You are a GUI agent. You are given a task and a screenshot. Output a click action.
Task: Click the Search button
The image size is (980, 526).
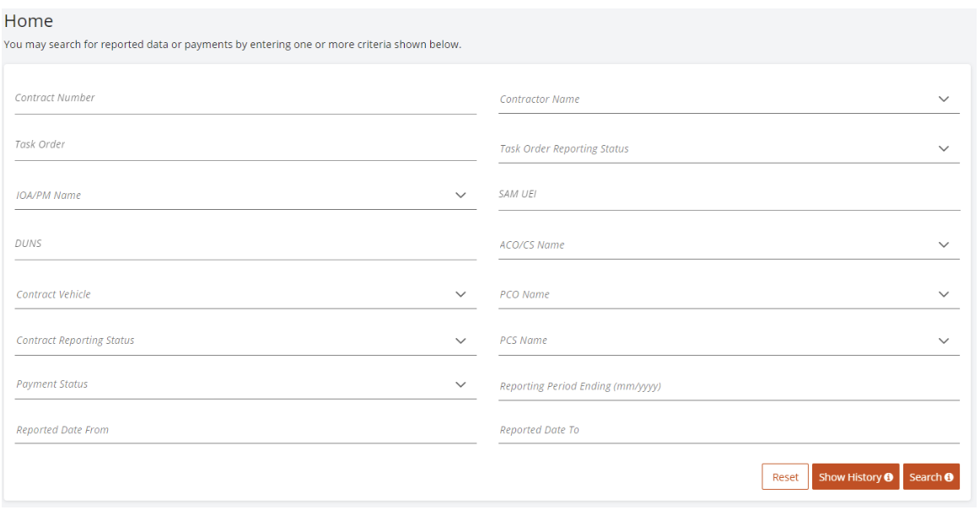click(x=930, y=476)
